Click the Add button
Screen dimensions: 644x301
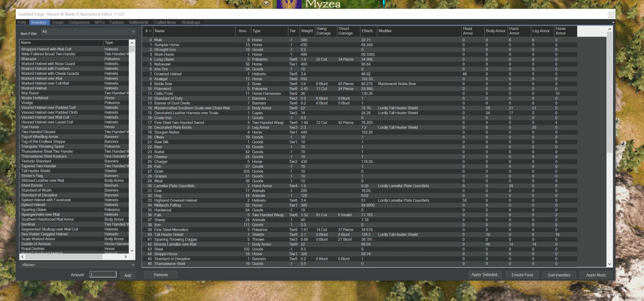(128, 275)
